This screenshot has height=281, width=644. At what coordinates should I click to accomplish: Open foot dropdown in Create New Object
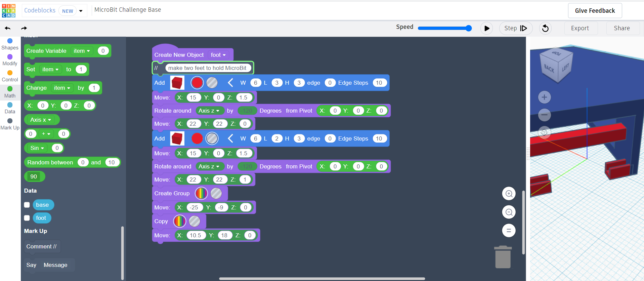218,55
